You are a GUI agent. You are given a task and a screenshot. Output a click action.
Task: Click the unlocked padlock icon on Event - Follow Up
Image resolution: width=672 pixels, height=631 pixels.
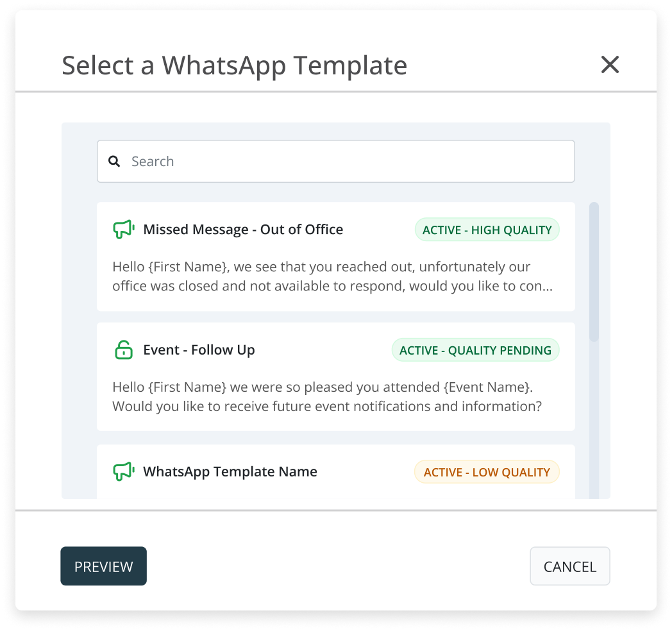point(124,349)
